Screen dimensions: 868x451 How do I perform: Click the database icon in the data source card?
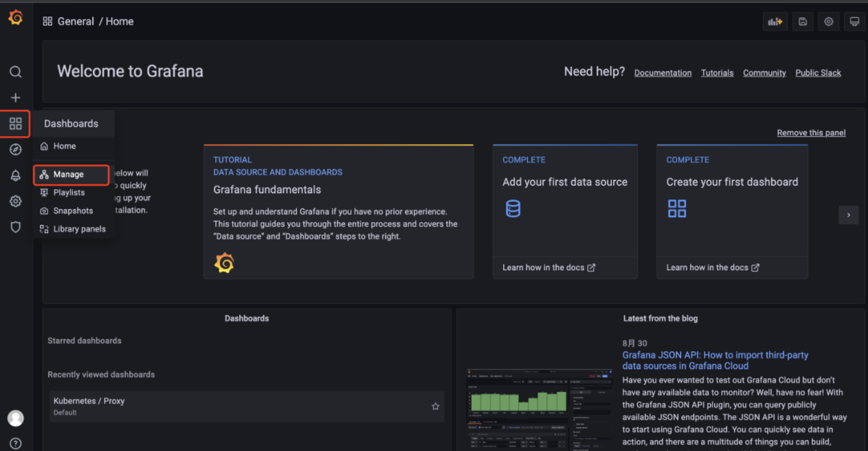513,208
